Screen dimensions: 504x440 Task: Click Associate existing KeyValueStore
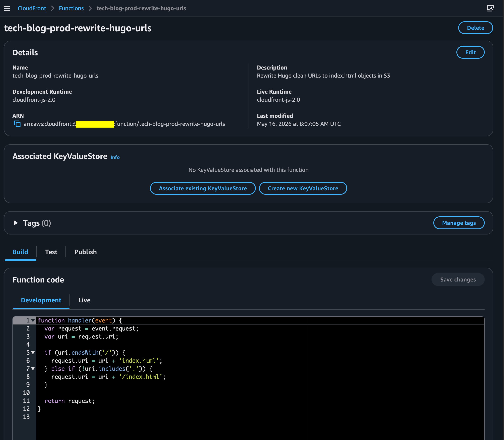(x=203, y=188)
